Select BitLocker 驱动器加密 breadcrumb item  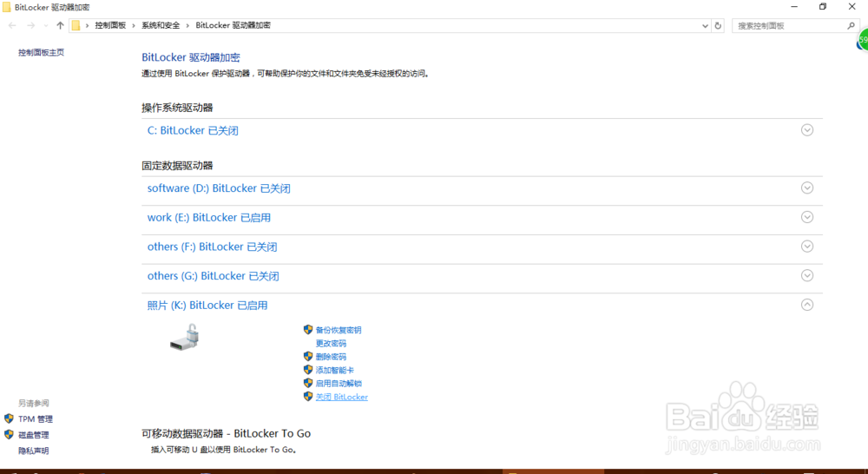pyautogui.click(x=233, y=25)
